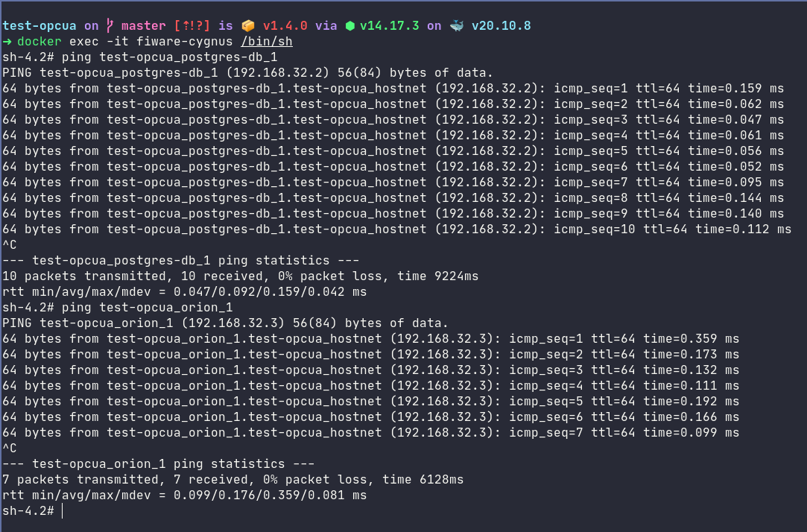Click the first ^C interrupt marker
The width and height of the screenshot is (807, 532).
9,245
